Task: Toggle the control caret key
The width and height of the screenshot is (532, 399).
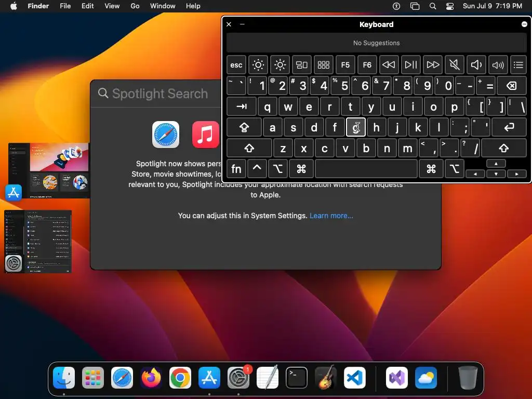Action: point(257,169)
